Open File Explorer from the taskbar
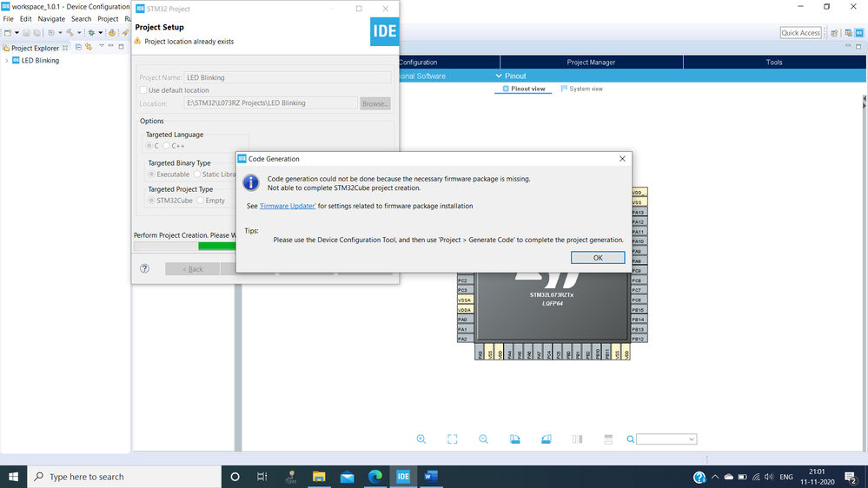The image size is (868, 488). point(319,477)
